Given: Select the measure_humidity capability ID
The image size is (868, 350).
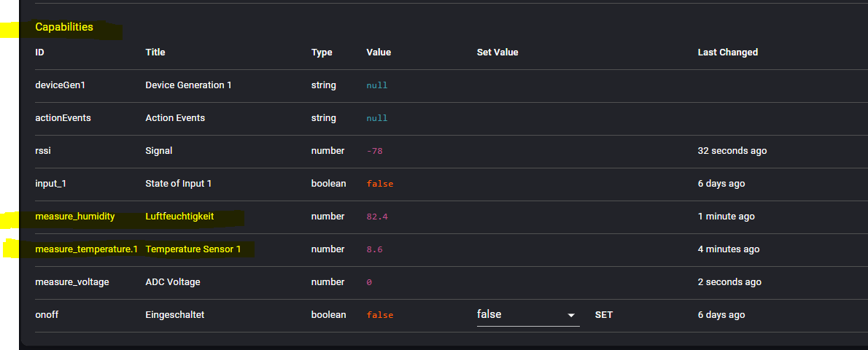Looking at the screenshot, I should [75, 217].
